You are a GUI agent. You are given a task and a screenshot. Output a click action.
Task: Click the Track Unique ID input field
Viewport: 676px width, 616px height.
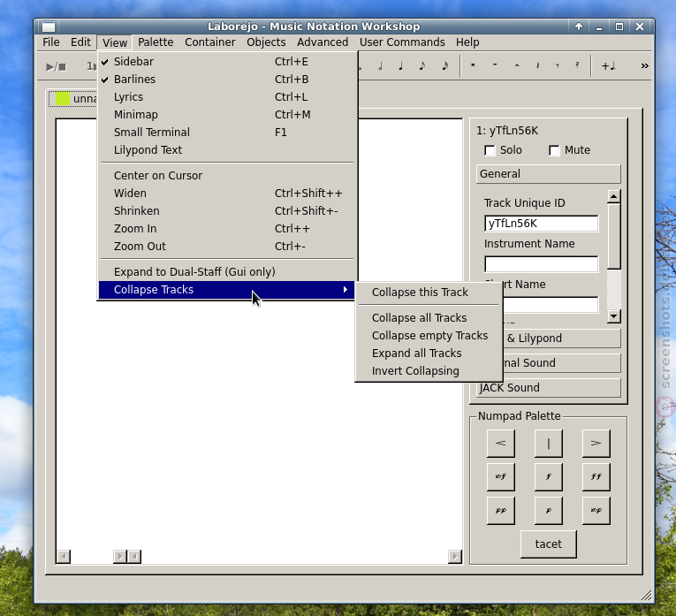[541, 224]
